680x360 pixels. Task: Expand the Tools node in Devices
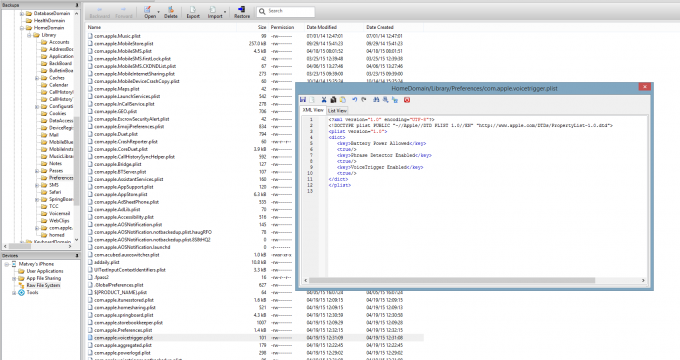click(14, 293)
